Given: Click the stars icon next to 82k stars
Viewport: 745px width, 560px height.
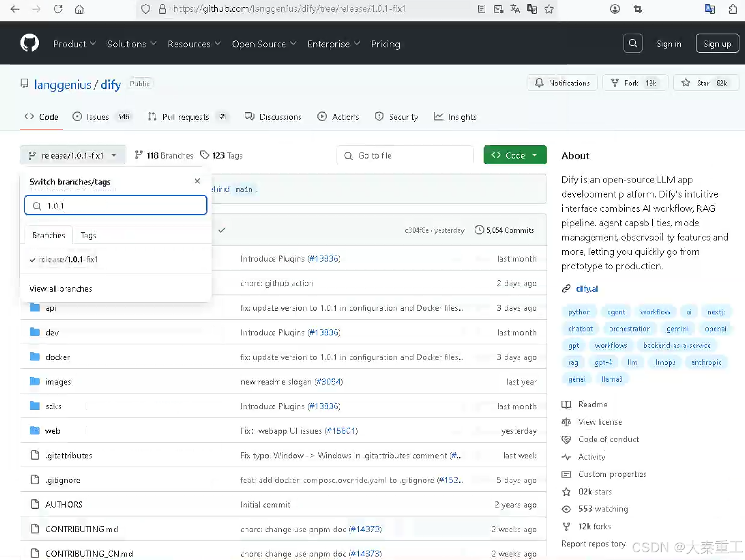Looking at the screenshot, I should 566,491.
